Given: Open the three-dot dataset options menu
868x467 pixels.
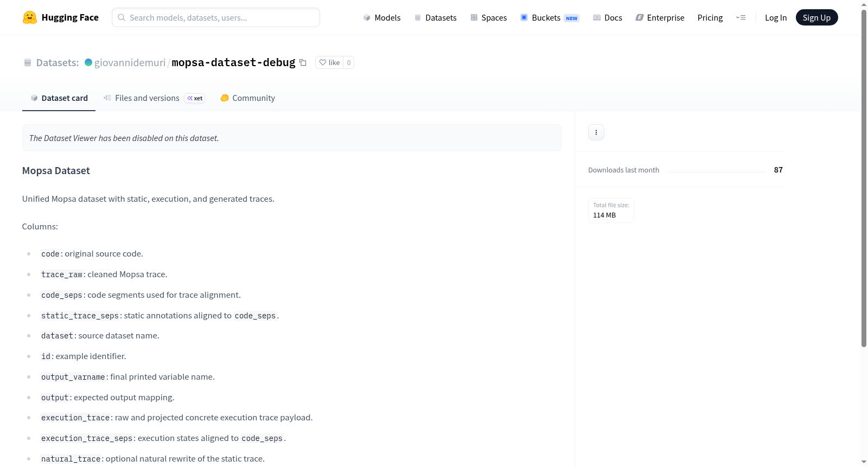Looking at the screenshot, I should coord(596,132).
